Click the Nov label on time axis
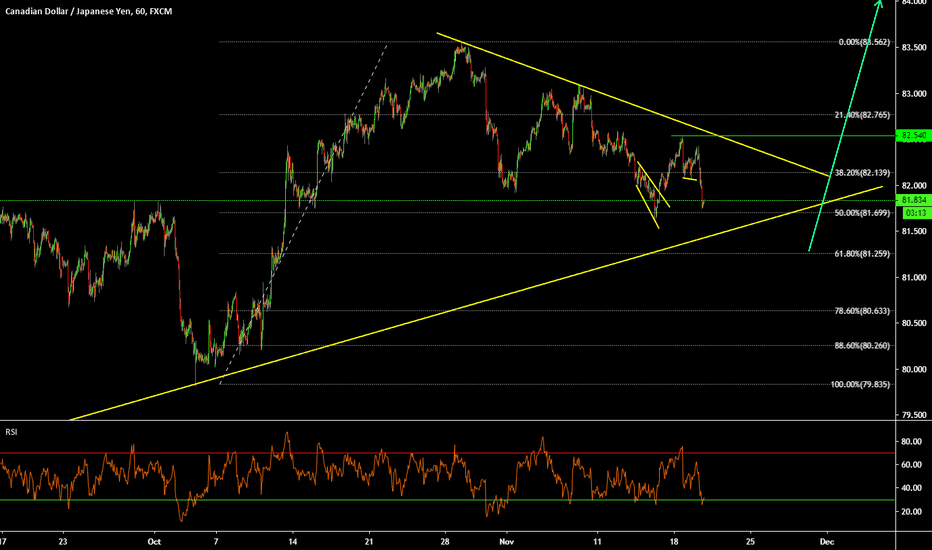 click(x=505, y=540)
